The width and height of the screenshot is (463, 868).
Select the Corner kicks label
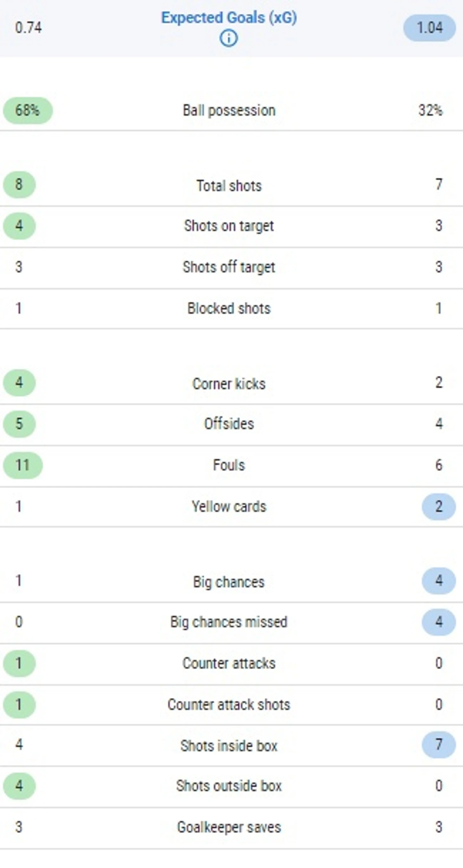point(229,384)
